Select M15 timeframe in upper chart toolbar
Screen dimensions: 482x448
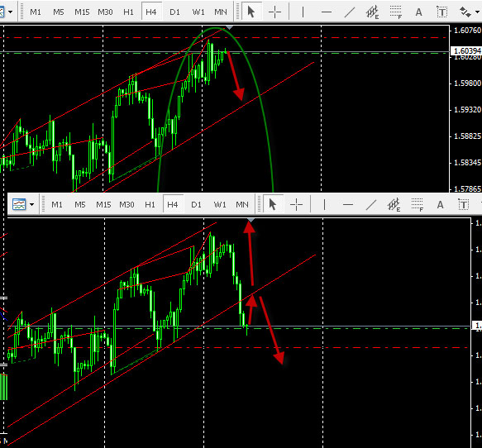point(82,12)
